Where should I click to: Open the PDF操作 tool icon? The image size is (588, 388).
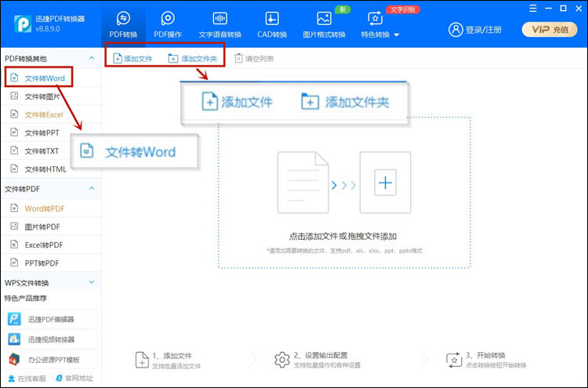[167, 18]
